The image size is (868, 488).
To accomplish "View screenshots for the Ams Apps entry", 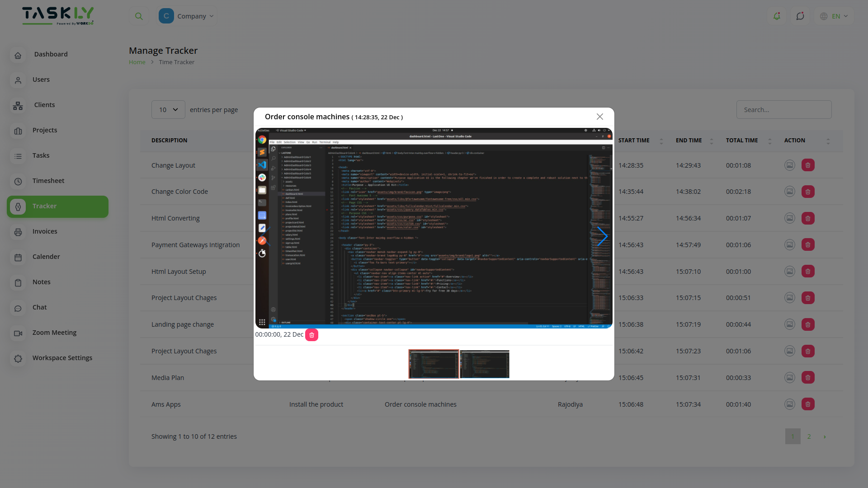I will click(x=789, y=404).
